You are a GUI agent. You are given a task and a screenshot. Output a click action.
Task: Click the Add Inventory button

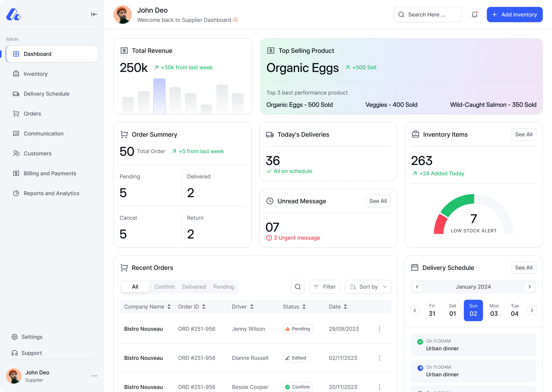514,14
